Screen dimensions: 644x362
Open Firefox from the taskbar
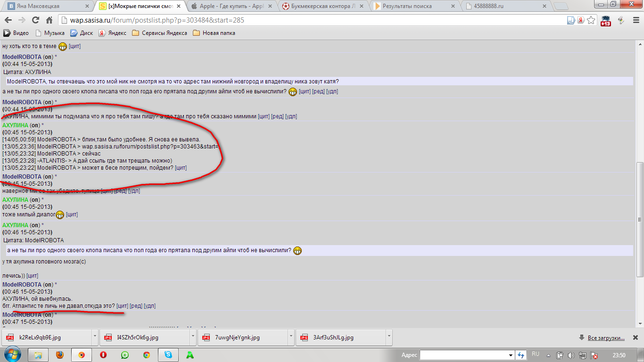tap(59, 355)
